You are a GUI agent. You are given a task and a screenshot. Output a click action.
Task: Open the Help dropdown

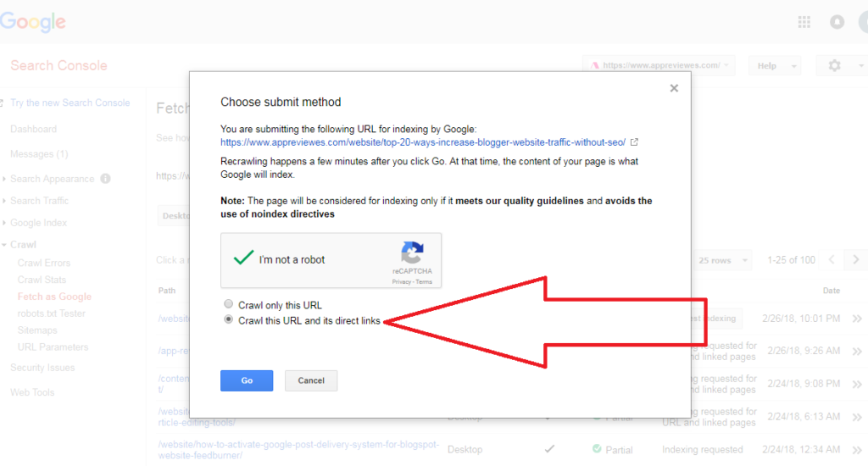[x=775, y=65]
